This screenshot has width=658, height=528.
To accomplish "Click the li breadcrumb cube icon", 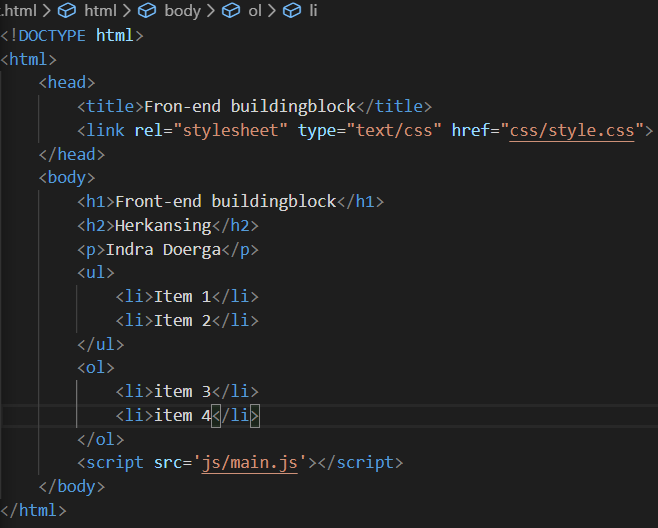I will (x=292, y=10).
